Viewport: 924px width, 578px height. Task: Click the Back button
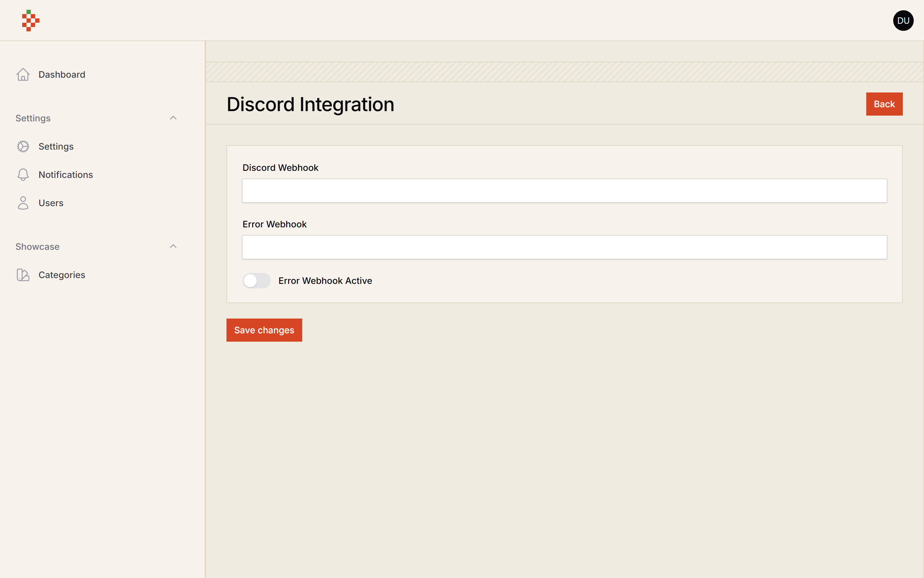point(884,104)
